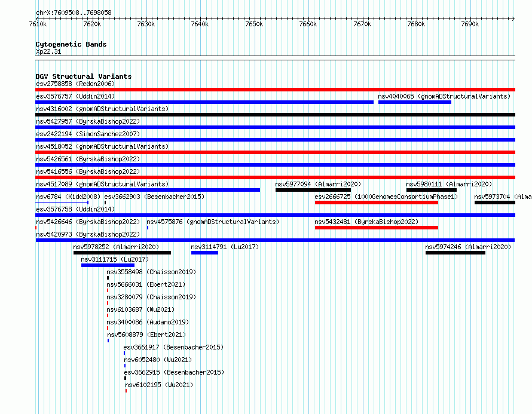The width and height of the screenshot is (532, 414).
Task: Select the black nsv5980111 variant bar
Action: pos(431,190)
